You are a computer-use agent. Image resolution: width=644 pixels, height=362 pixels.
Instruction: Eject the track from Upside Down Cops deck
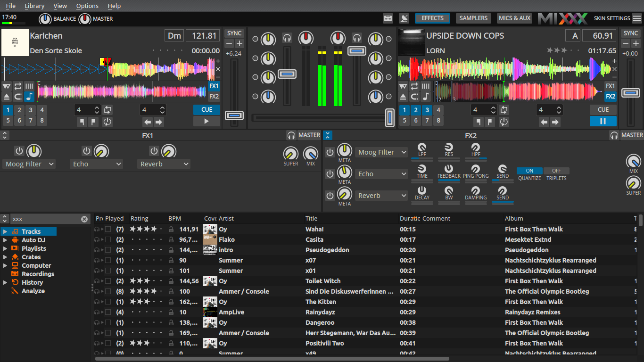[x=403, y=97]
